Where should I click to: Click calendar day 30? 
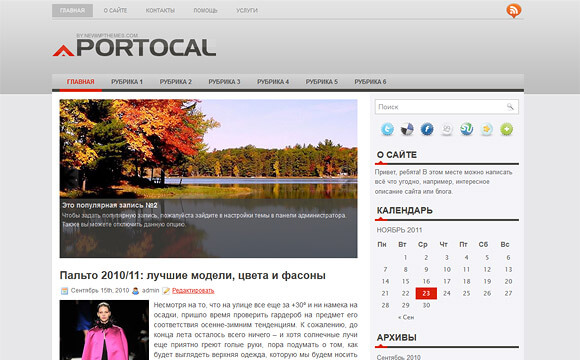tap(426, 306)
